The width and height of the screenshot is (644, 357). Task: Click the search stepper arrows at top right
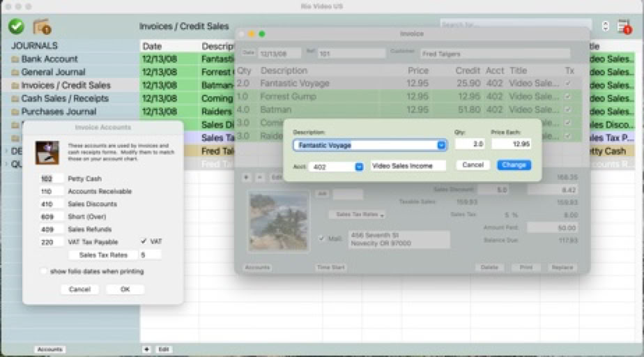pyautogui.click(x=606, y=26)
